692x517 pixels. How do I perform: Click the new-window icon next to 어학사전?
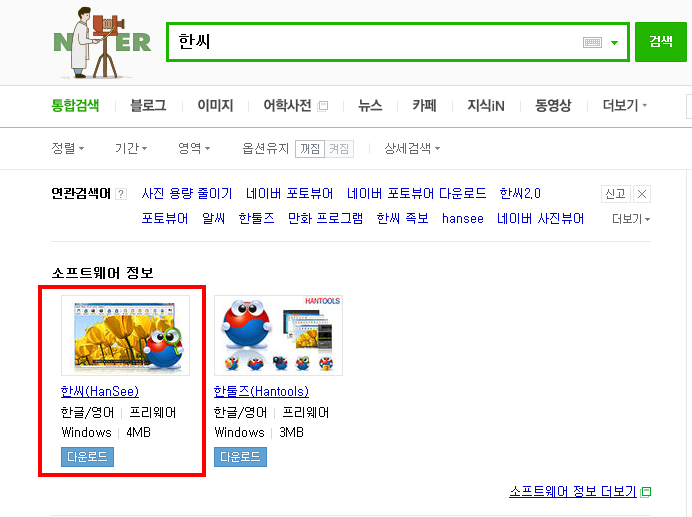click(x=323, y=106)
